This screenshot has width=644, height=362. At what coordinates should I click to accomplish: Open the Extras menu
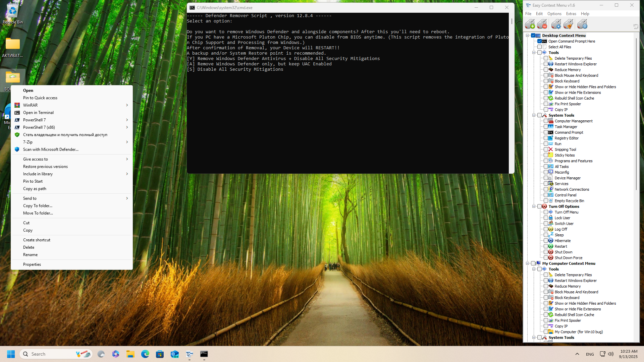[571, 14]
